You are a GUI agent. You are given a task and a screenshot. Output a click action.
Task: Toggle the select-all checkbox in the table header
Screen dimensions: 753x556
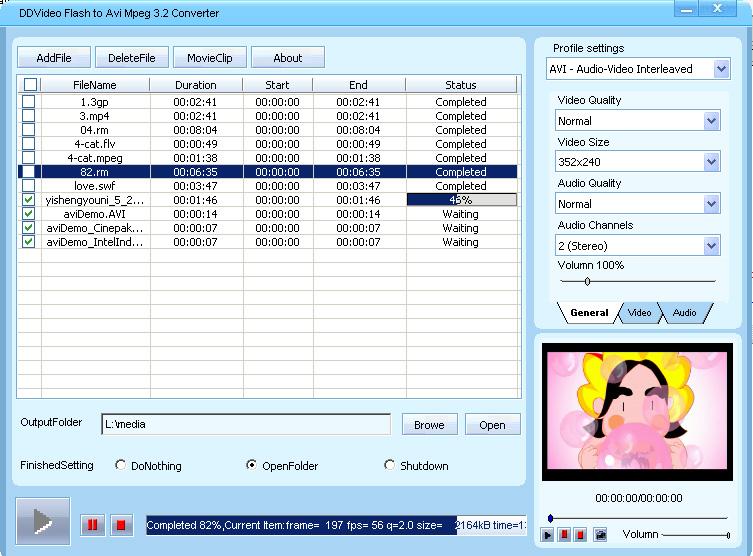29,85
